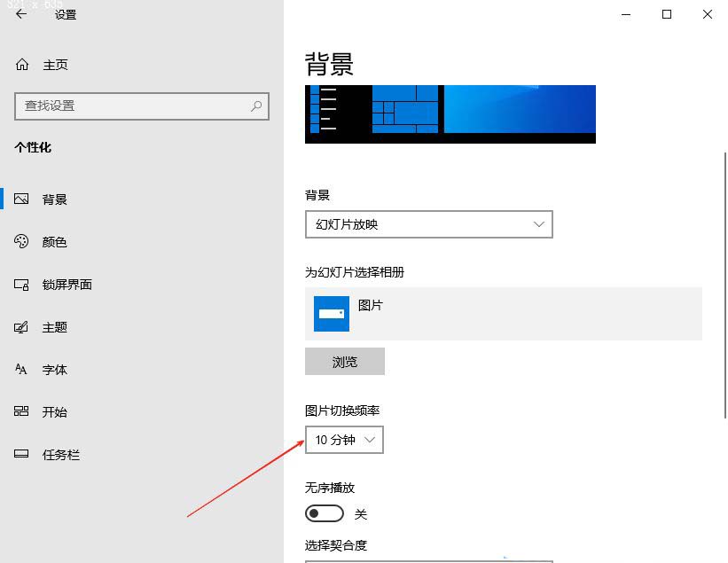Click the back arrow at top left
Screen dimensions: 728x563
[20, 14]
